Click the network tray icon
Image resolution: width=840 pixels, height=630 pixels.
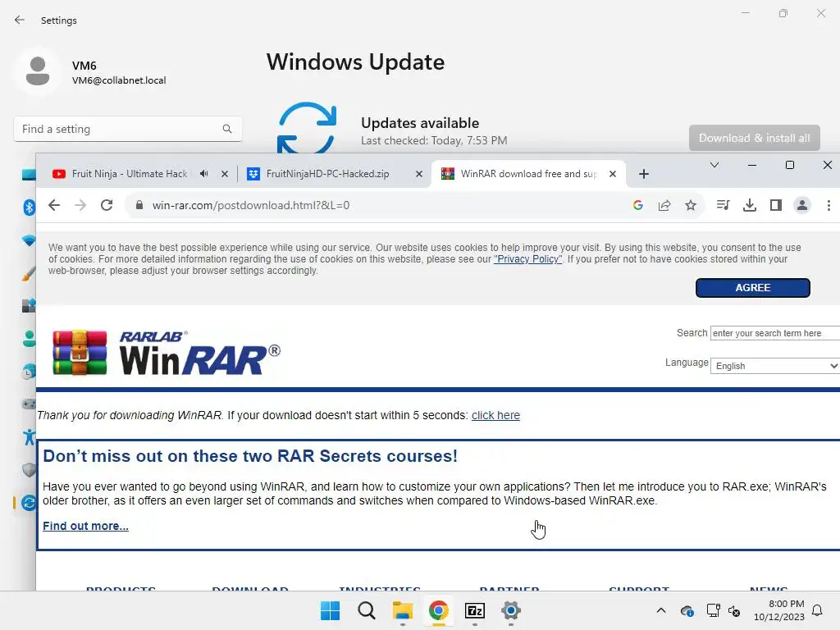(x=713, y=610)
